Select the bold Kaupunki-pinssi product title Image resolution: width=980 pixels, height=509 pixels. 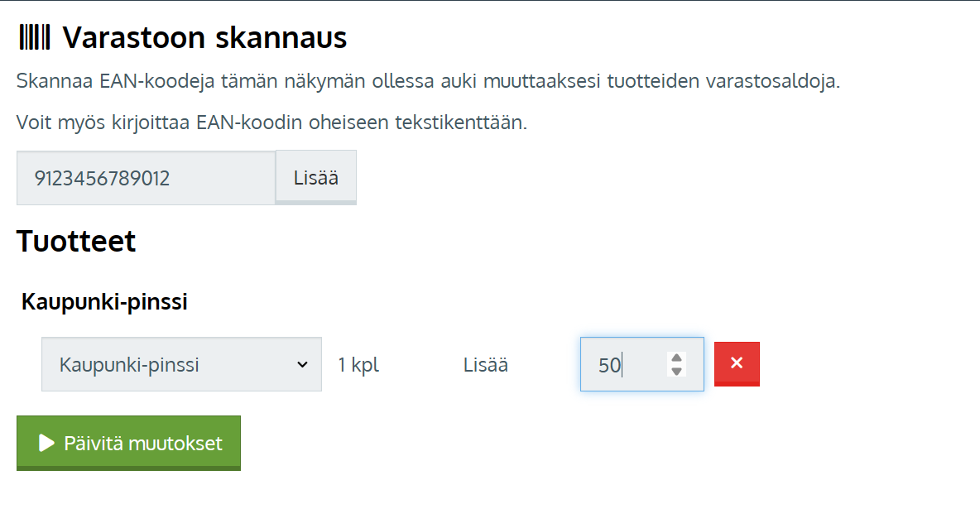coord(104,302)
